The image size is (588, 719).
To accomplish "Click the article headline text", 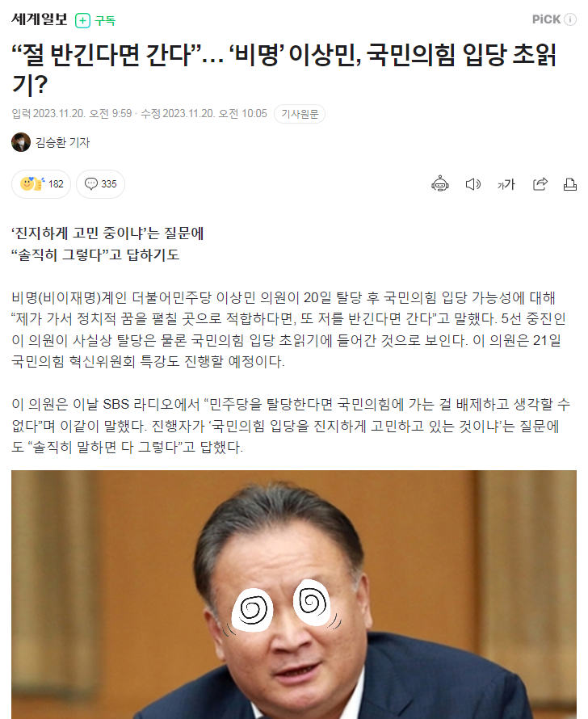I will click(284, 69).
